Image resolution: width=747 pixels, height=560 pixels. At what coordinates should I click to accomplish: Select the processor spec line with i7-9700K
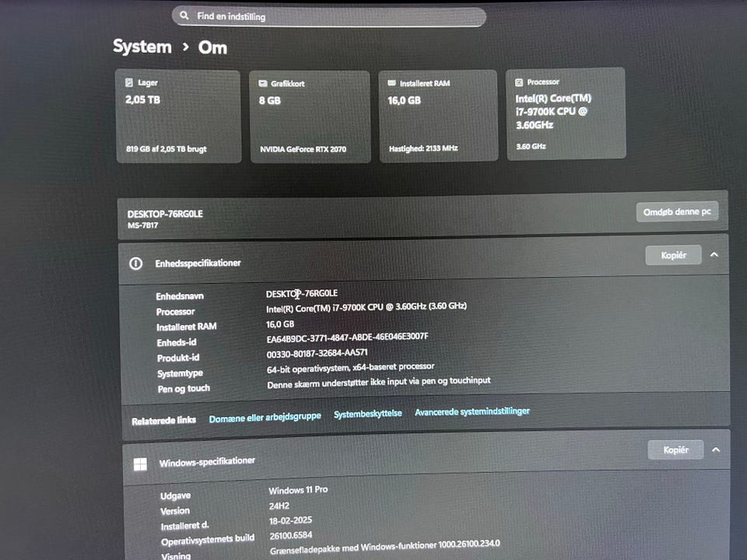366,308
